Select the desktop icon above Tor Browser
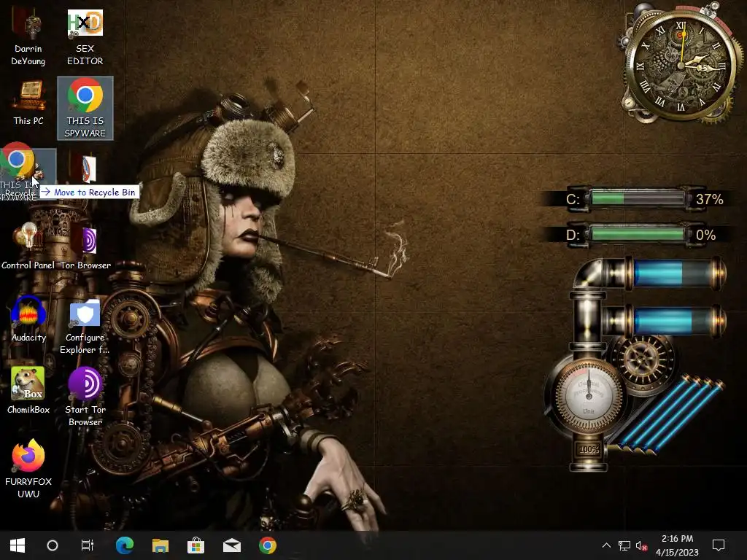 pos(85,168)
